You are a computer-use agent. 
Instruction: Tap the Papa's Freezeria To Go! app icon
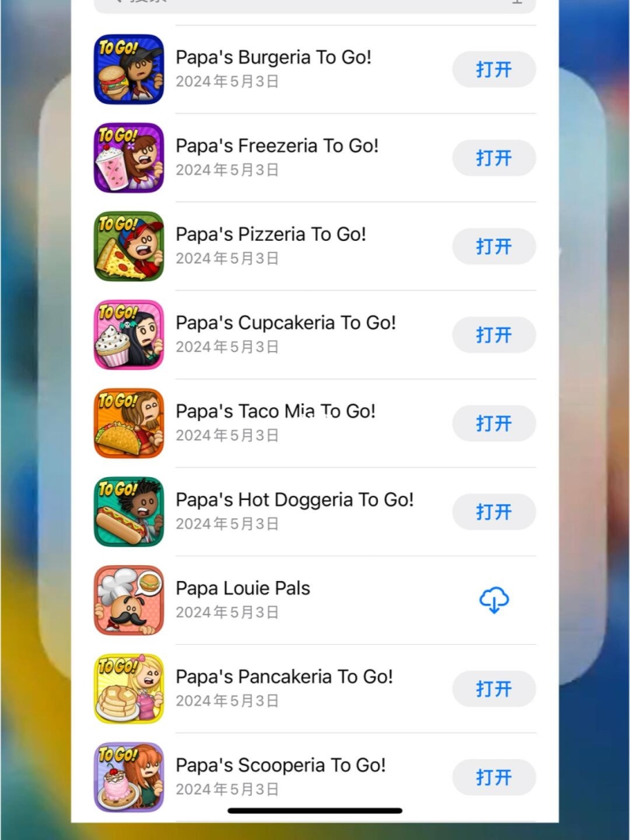128,158
